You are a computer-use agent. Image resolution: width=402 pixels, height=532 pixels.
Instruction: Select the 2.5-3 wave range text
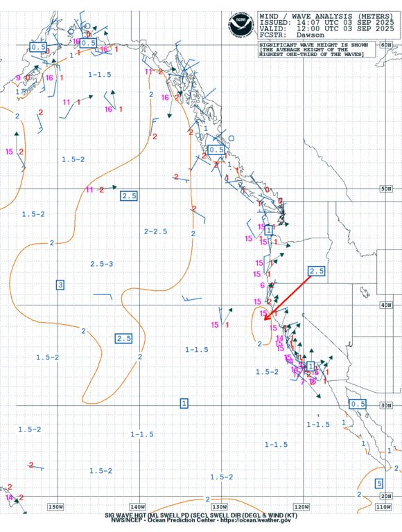pyautogui.click(x=102, y=264)
